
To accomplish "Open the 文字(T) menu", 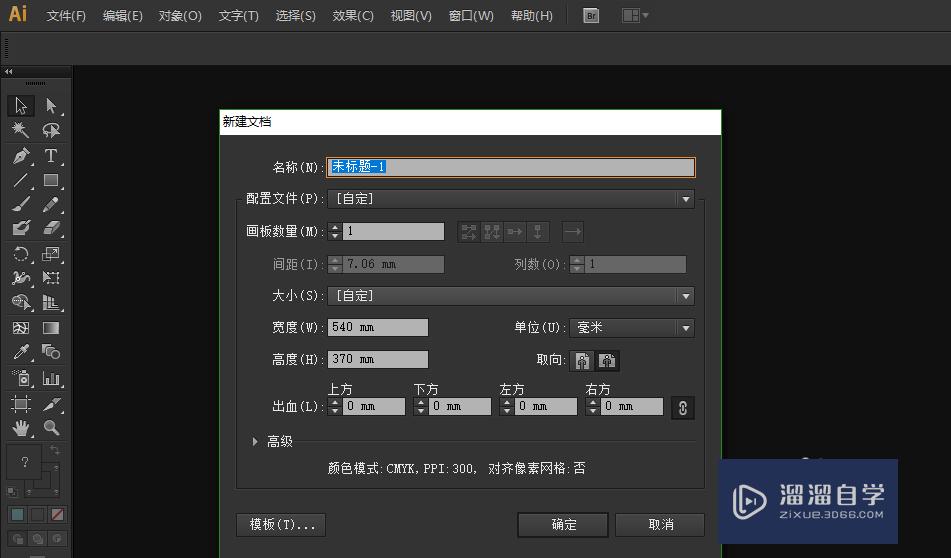I will coord(238,16).
